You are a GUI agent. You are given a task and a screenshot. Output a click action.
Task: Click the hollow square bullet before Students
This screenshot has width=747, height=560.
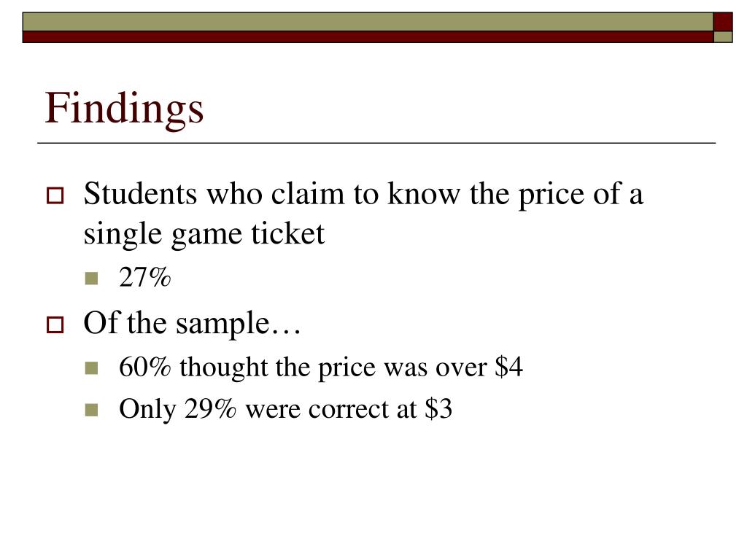point(55,195)
